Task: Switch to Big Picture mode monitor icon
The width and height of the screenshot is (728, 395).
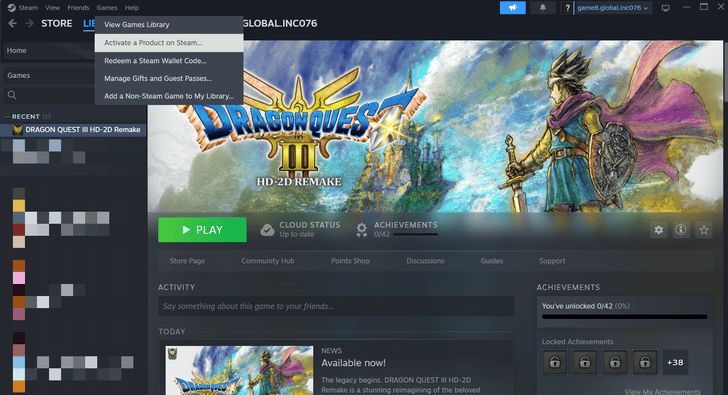Action: [665, 8]
